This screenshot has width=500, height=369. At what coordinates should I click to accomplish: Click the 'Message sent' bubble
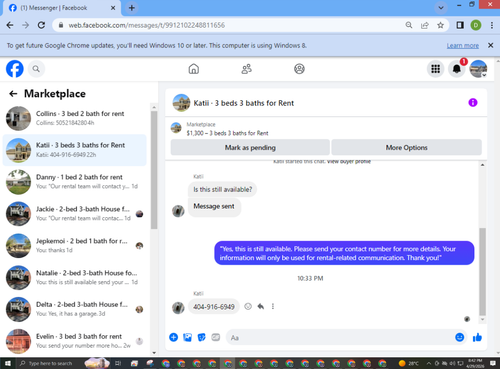[214, 207]
